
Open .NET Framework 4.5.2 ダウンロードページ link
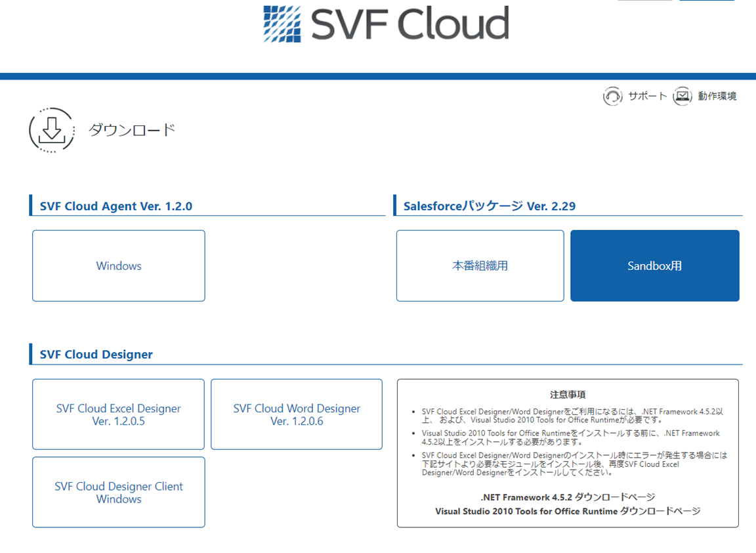coord(568,497)
